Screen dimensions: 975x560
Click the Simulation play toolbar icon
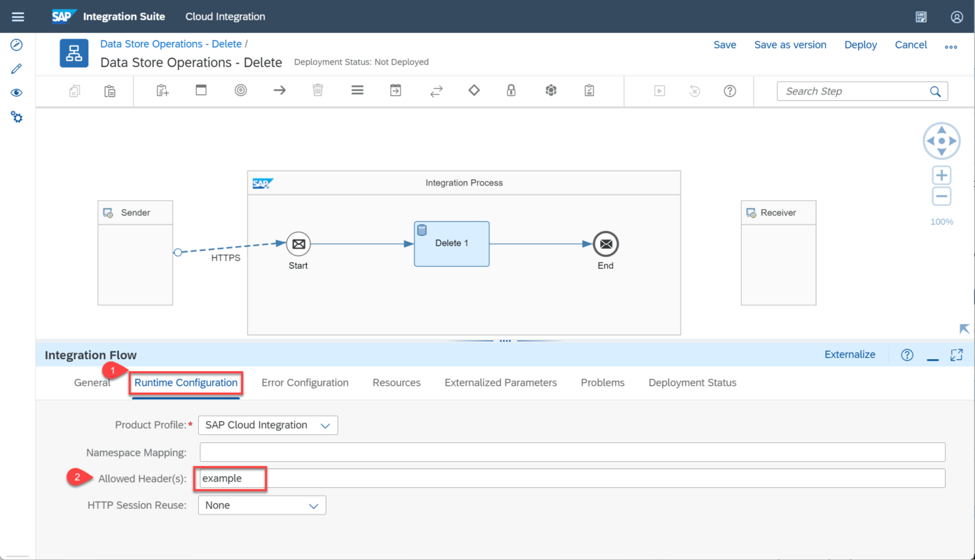pyautogui.click(x=659, y=91)
